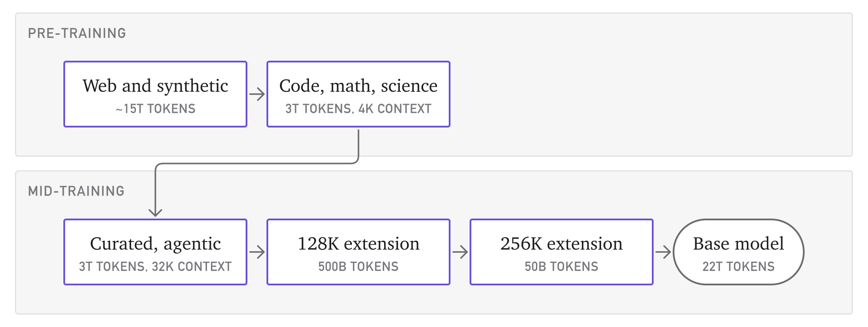Click the ~15T TOKENS caption
This screenshot has height=327, width=868.
coord(155,109)
